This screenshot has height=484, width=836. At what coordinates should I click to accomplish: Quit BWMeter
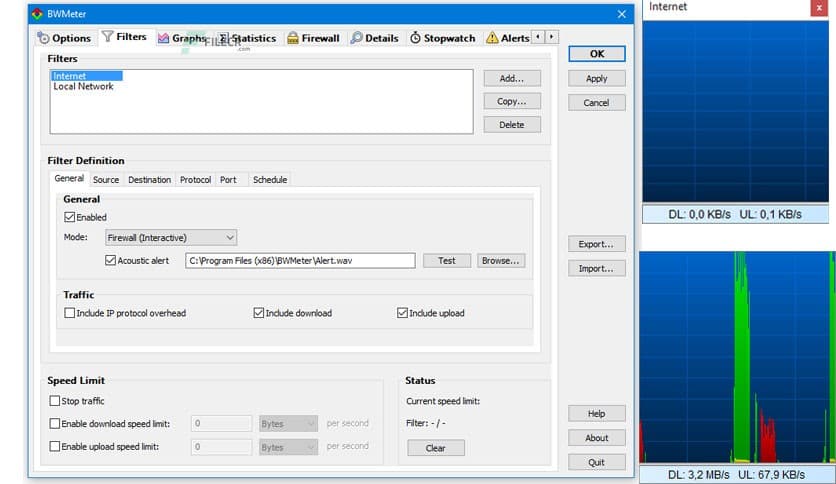point(597,462)
